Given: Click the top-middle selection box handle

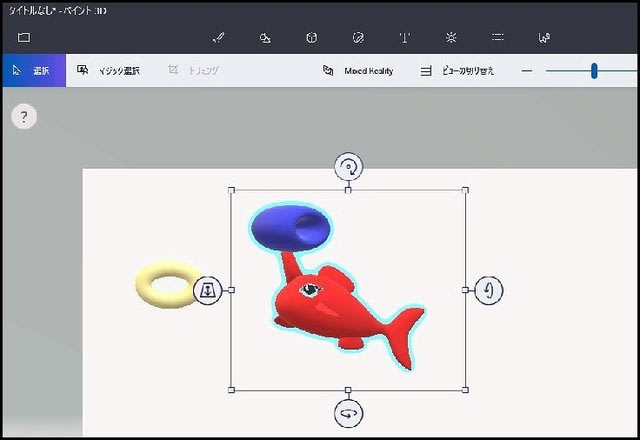Looking at the screenshot, I should (x=348, y=190).
